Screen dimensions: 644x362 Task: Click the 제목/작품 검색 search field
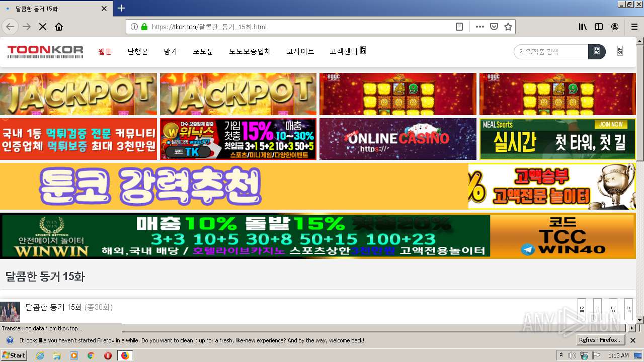click(x=551, y=52)
